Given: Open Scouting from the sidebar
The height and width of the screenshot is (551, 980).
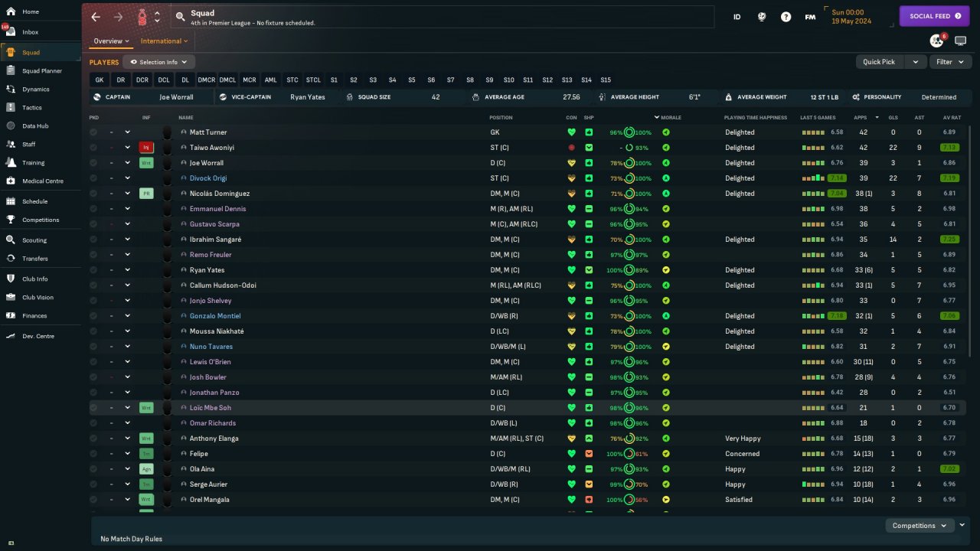Looking at the screenshot, I should click(x=34, y=240).
